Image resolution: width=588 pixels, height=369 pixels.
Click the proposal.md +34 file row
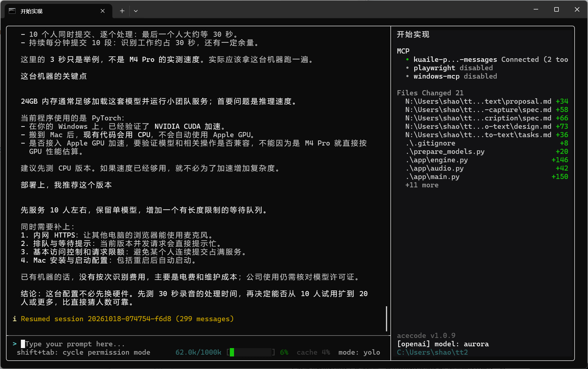(487, 101)
